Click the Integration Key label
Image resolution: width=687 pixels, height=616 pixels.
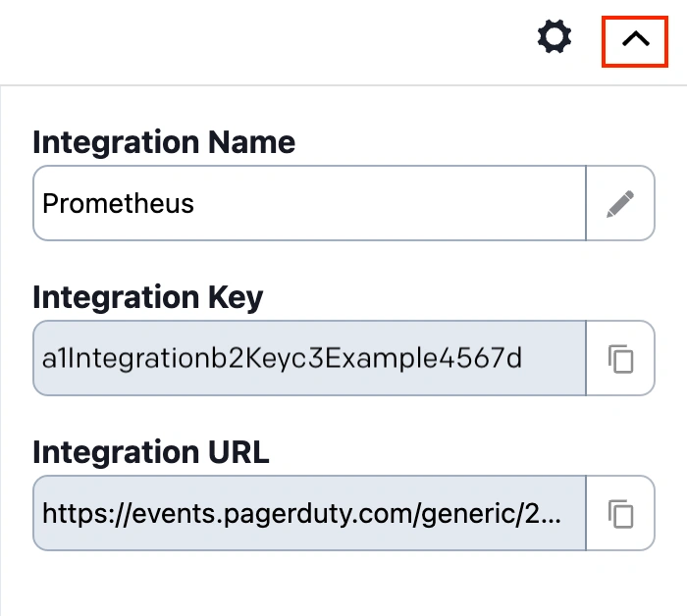[x=148, y=297]
